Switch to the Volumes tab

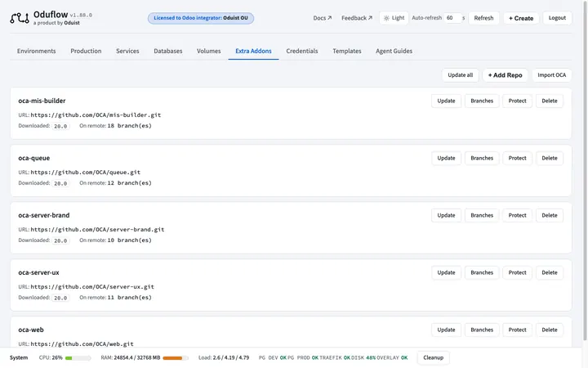pyautogui.click(x=209, y=51)
